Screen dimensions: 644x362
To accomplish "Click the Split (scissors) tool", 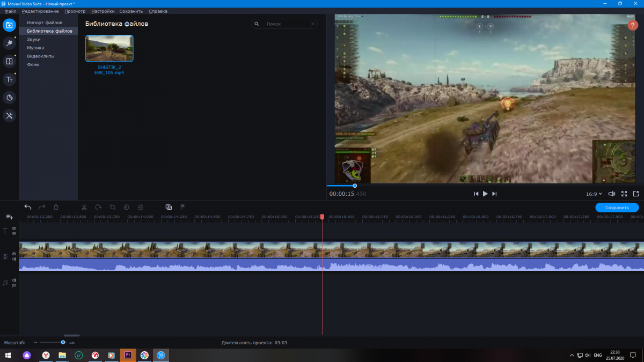I will [84, 207].
